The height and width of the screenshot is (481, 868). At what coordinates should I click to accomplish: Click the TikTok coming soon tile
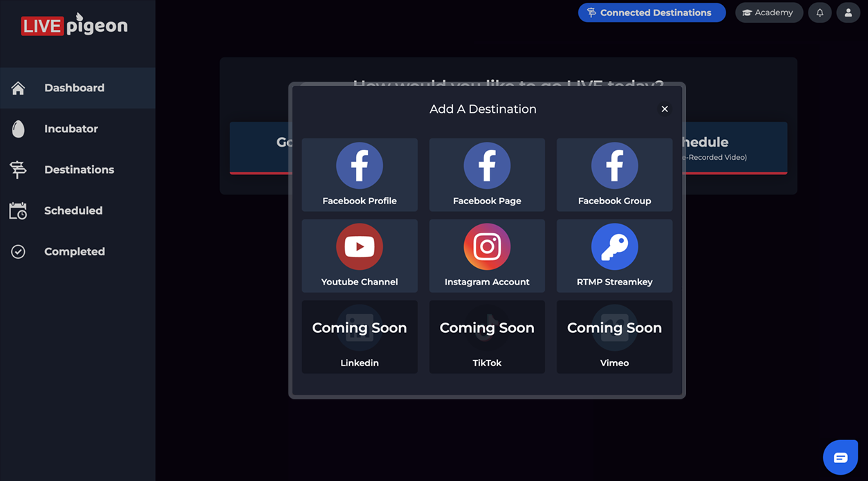pyautogui.click(x=487, y=337)
